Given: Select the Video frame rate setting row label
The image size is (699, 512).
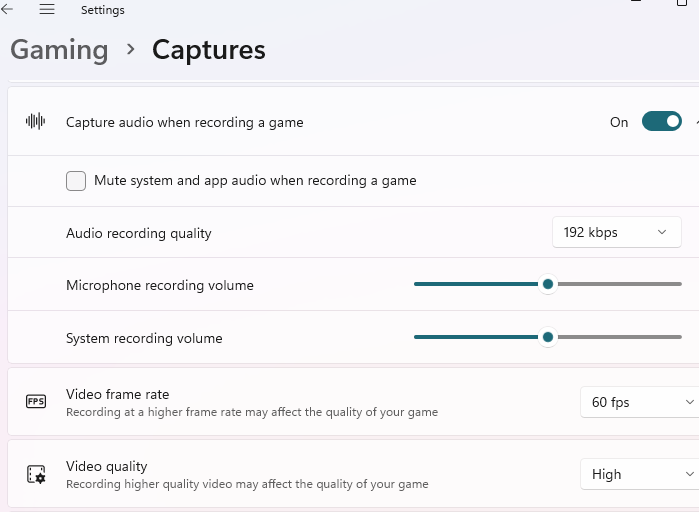Looking at the screenshot, I should (117, 394).
